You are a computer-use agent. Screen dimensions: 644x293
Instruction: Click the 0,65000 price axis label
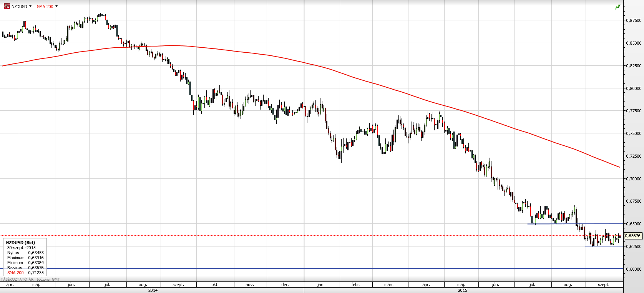coord(634,224)
